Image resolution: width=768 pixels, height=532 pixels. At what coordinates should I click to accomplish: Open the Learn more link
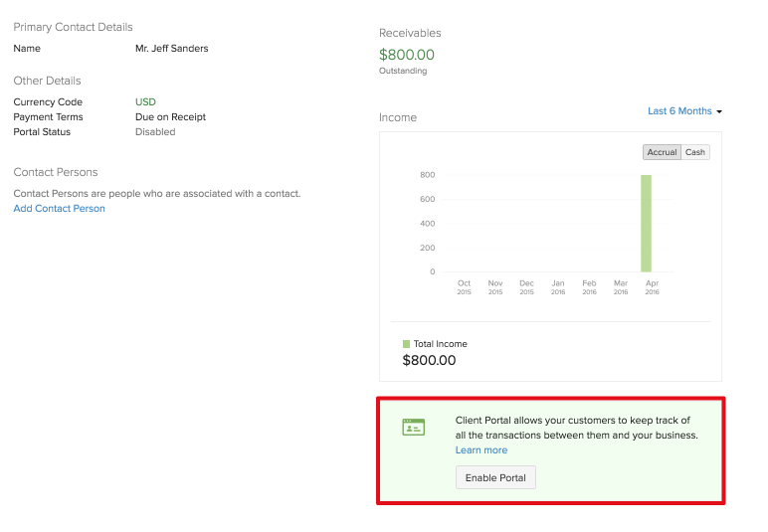pos(481,450)
